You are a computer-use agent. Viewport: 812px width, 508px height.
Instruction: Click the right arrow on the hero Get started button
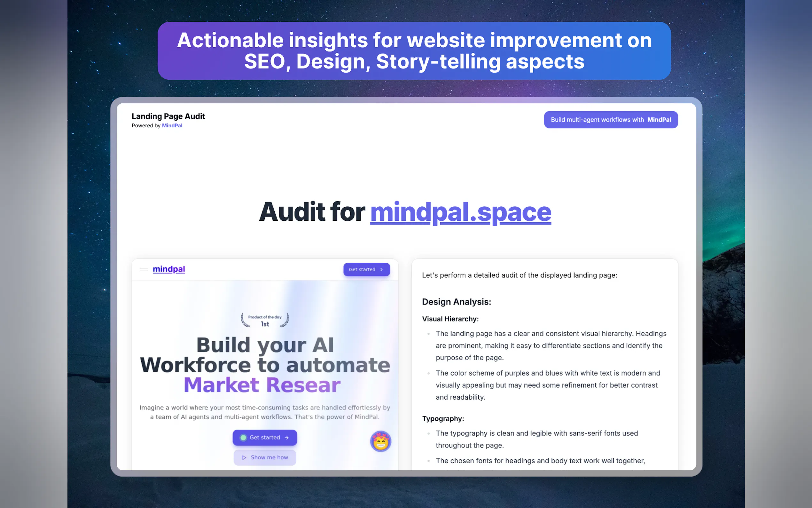pyautogui.click(x=287, y=437)
